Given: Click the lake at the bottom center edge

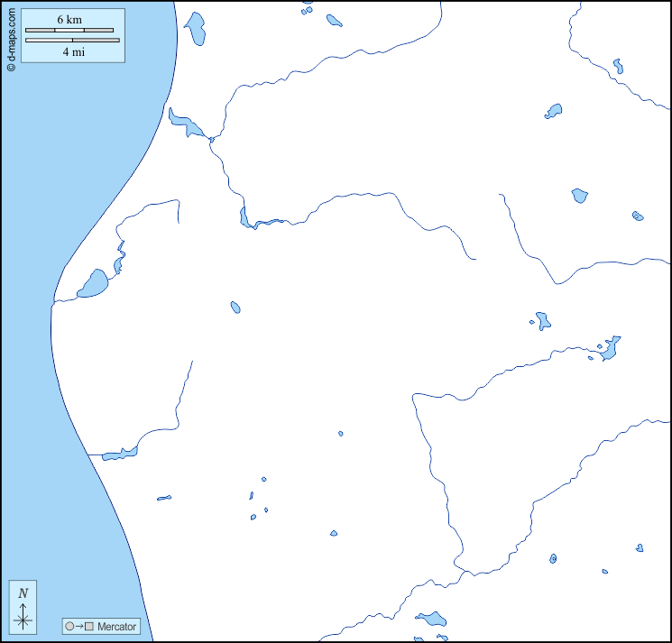Looking at the screenshot, I should [432, 619].
